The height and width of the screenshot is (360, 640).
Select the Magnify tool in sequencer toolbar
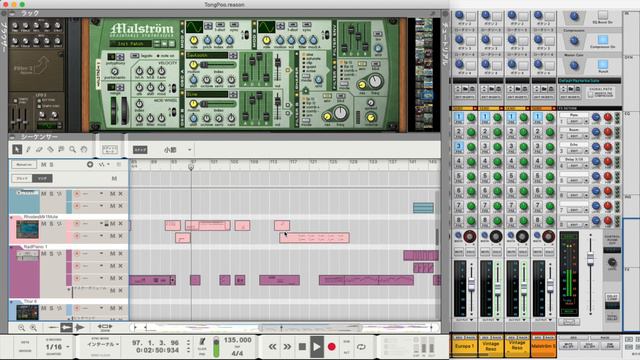click(72, 149)
